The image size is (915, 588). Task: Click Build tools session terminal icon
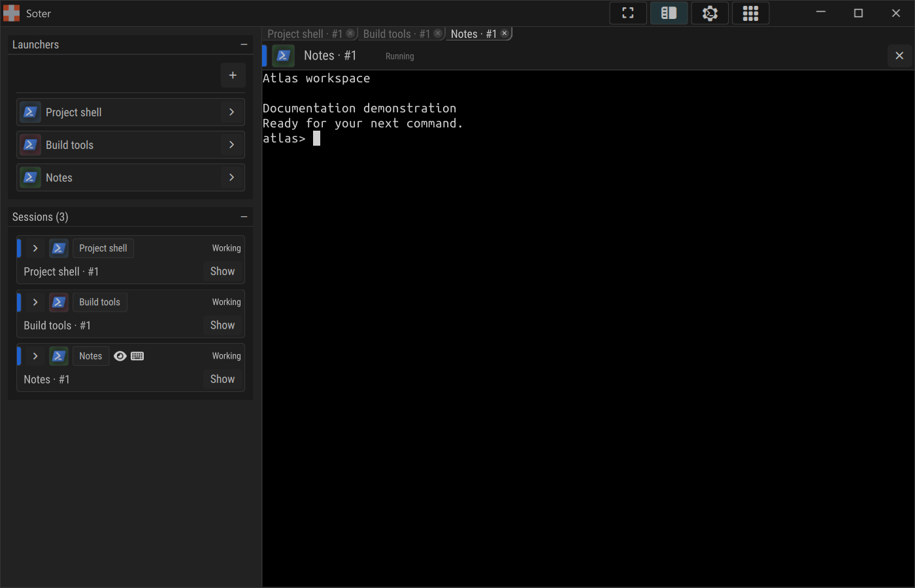[x=59, y=302]
